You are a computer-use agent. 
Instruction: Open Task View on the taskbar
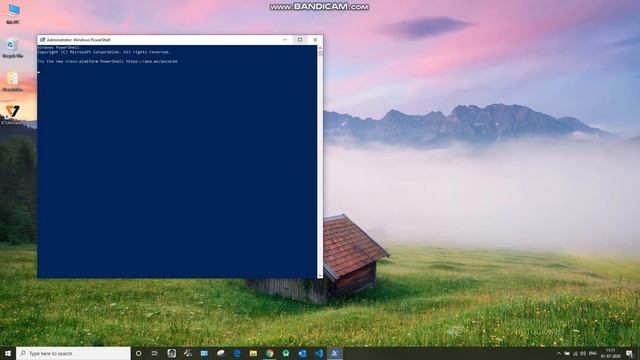click(x=155, y=353)
